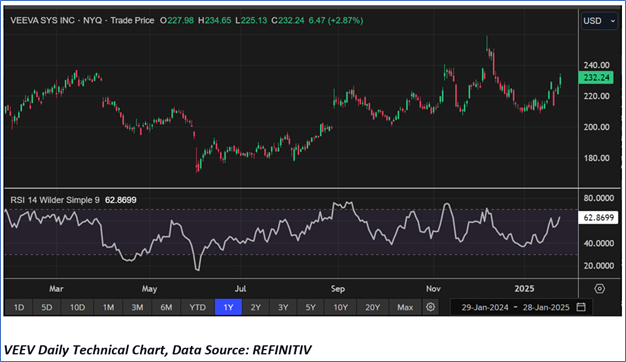Click the 20.0000 RSI axis label
Image resolution: width=626 pixels, height=362 pixels.
pyautogui.click(x=598, y=266)
